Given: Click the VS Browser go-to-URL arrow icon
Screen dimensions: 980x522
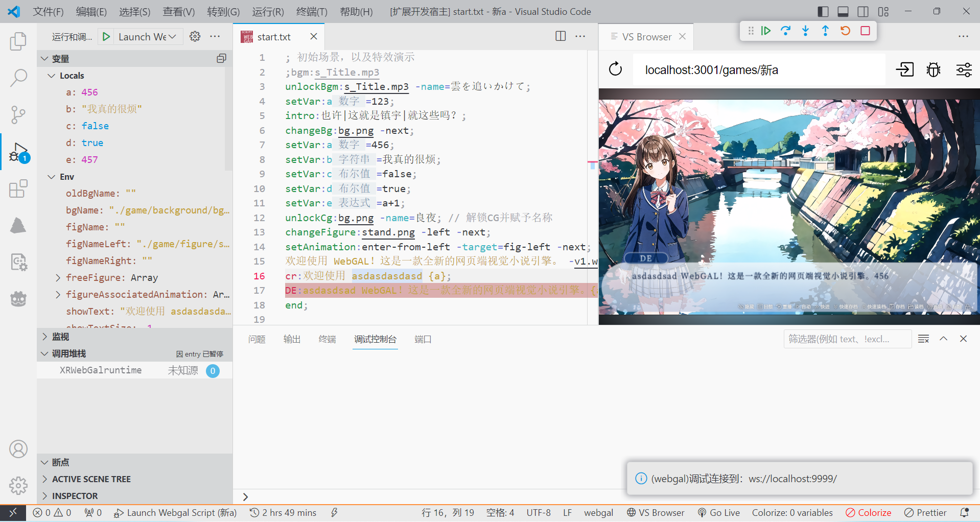Looking at the screenshot, I should tap(904, 69).
